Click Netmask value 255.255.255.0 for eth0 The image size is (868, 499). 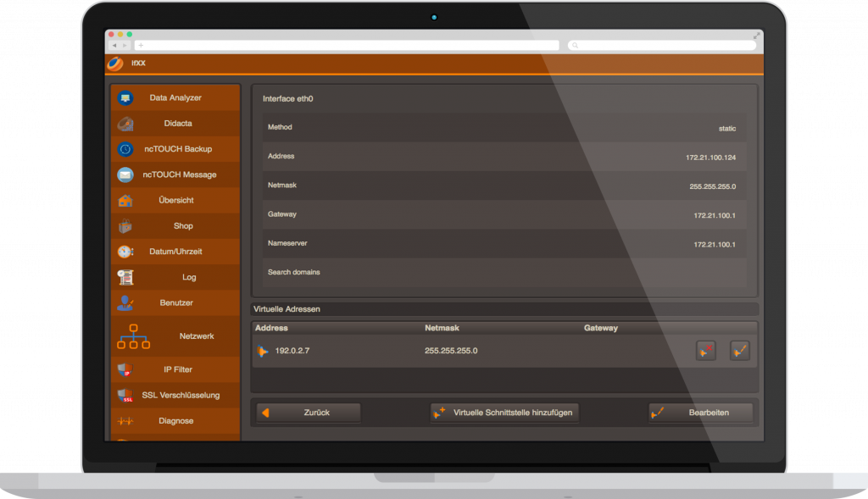(712, 186)
